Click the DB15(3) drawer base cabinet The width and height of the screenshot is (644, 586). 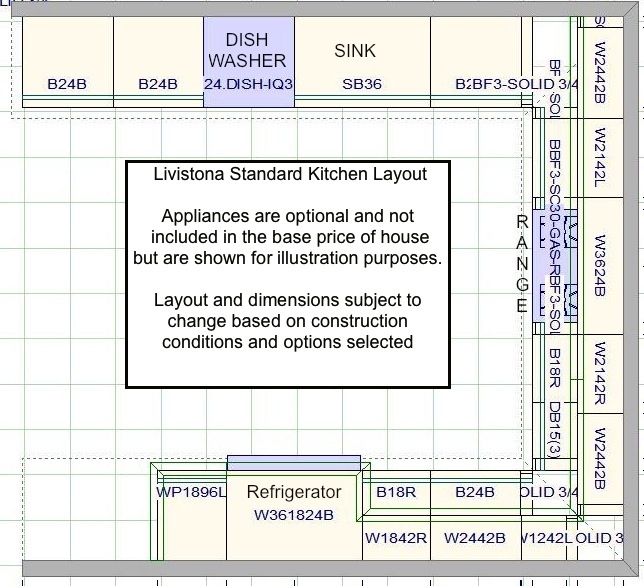pyautogui.click(x=554, y=432)
